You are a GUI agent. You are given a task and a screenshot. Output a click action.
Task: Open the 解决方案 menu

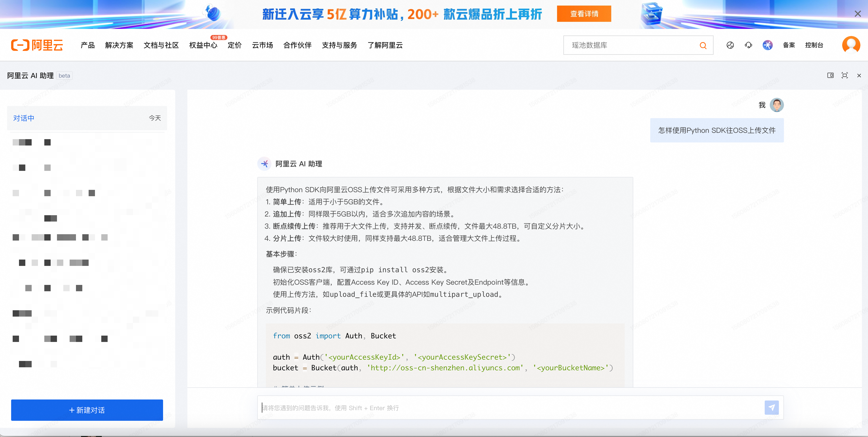click(x=119, y=45)
